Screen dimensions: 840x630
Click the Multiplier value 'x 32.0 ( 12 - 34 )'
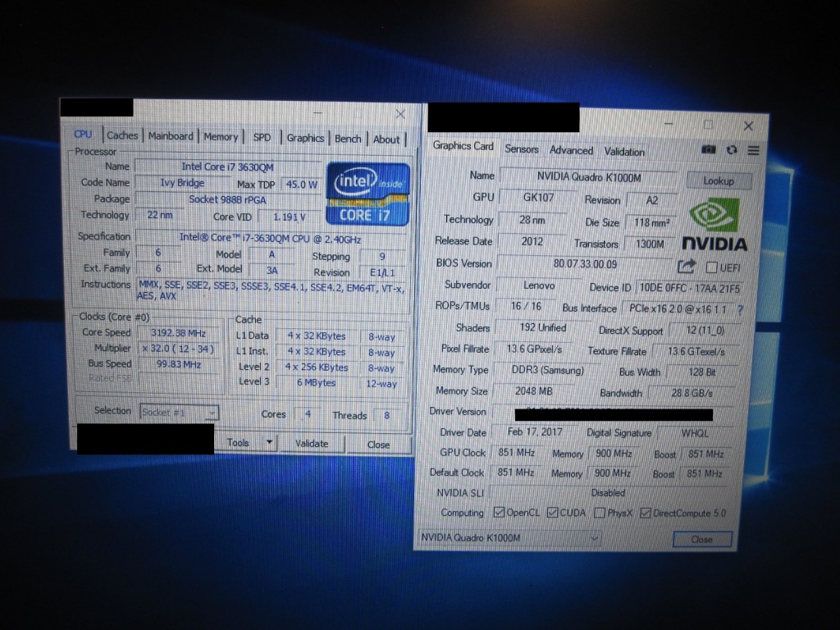tap(178, 348)
